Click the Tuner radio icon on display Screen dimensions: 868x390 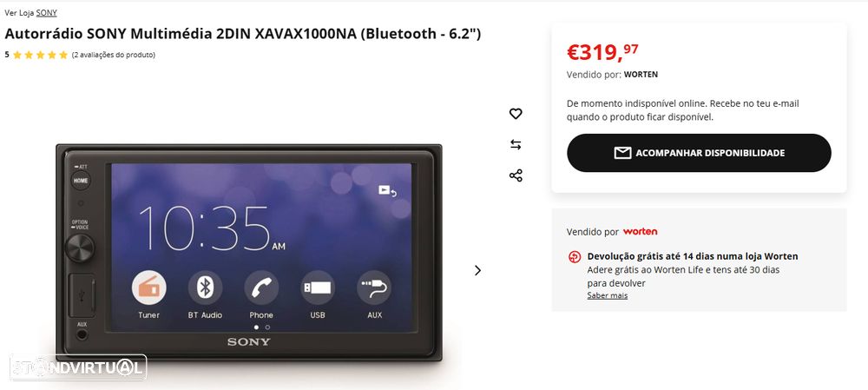(x=149, y=288)
